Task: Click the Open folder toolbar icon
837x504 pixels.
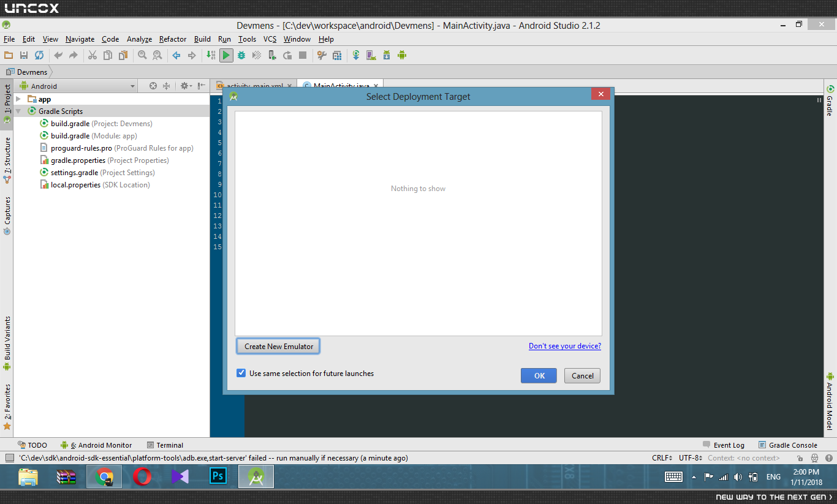Action: (9, 55)
